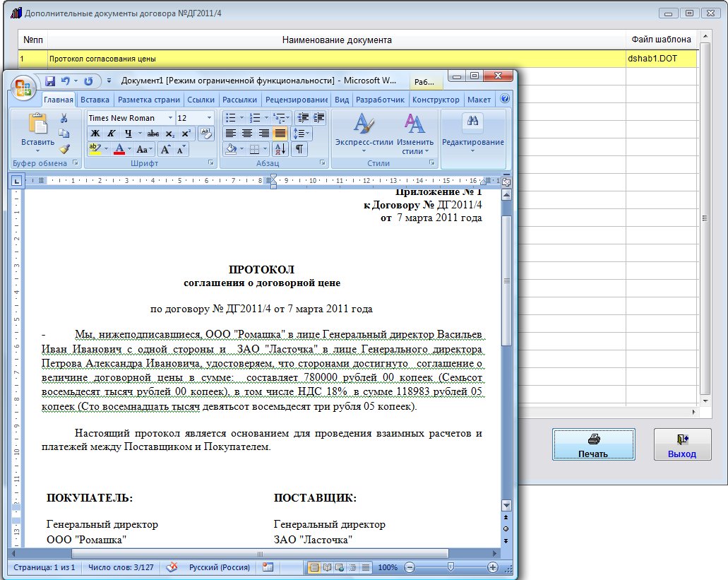The width and height of the screenshot is (728, 580).
Task: Switch to the Вставка tab
Action: coord(95,100)
